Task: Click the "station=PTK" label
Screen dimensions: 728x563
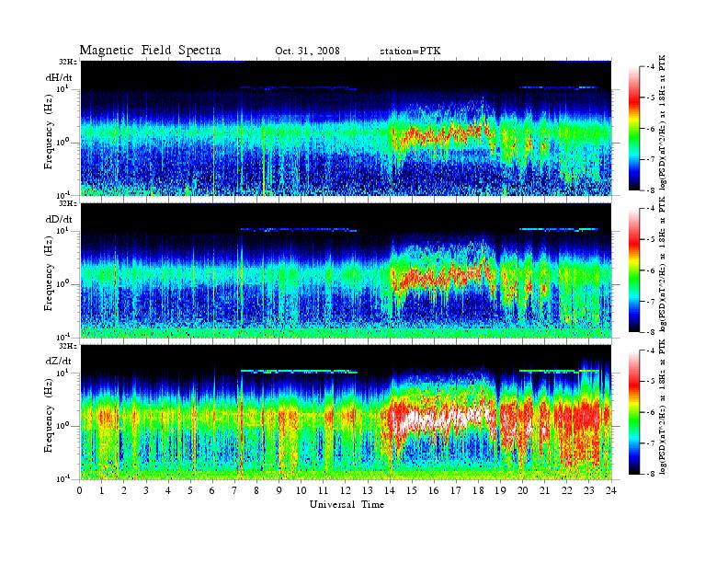Action: [x=411, y=52]
